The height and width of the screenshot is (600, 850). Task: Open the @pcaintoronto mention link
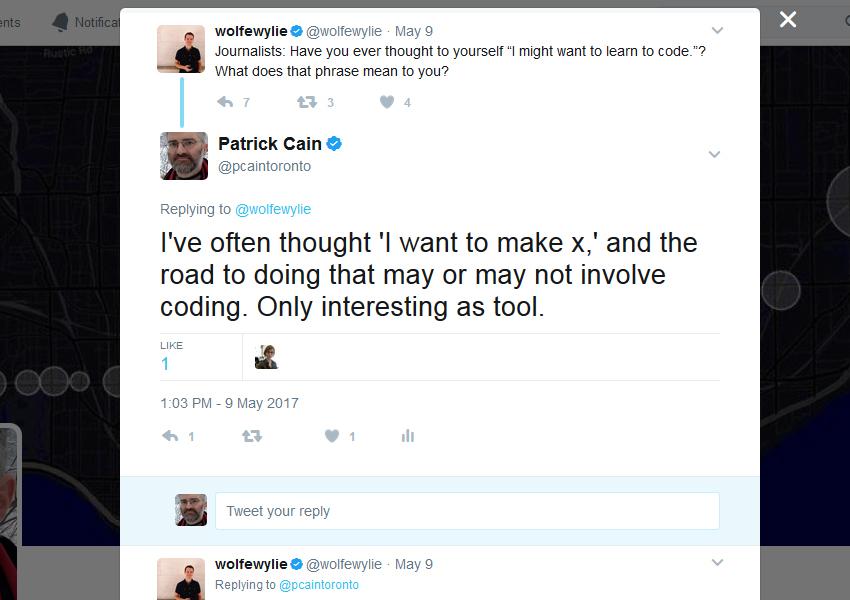coord(319,584)
